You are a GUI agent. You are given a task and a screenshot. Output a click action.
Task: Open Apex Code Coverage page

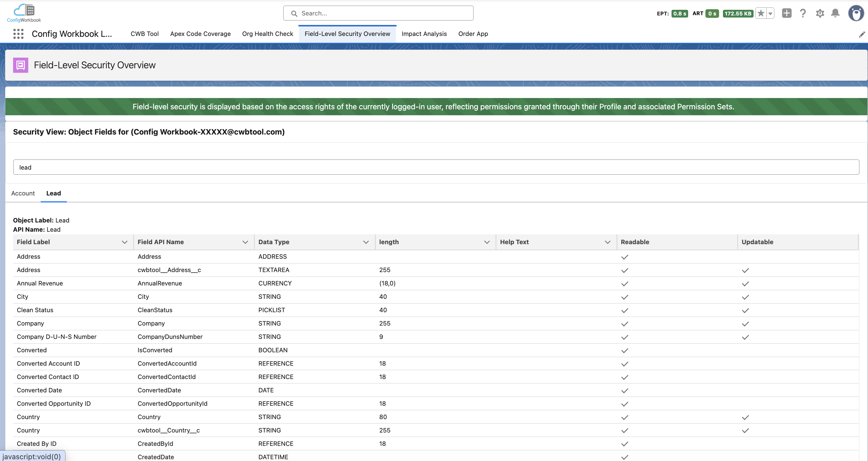point(200,34)
